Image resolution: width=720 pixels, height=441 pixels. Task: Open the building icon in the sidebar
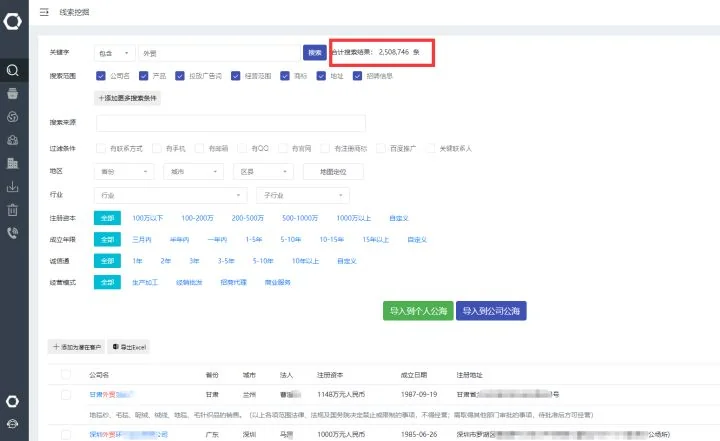[x=13, y=163]
